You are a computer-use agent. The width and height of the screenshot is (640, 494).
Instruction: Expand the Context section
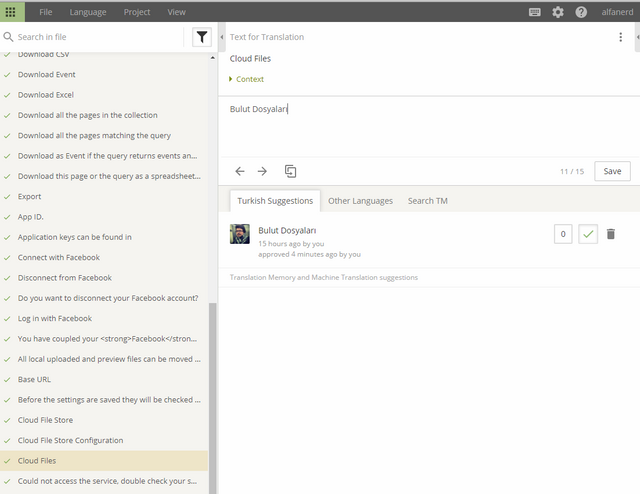(x=247, y=79)
